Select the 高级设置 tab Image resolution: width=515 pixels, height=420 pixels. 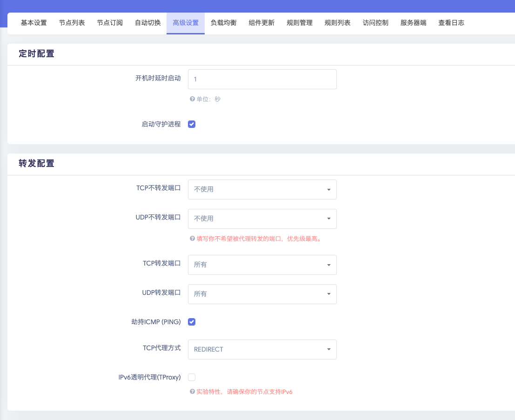(x=186, y=23)
